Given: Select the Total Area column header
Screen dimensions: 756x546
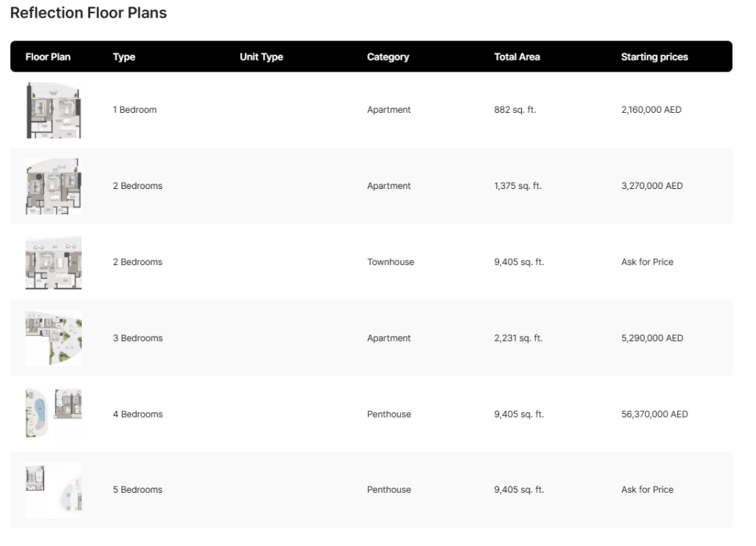Looking at the screenshot, I should click(517, 57).
